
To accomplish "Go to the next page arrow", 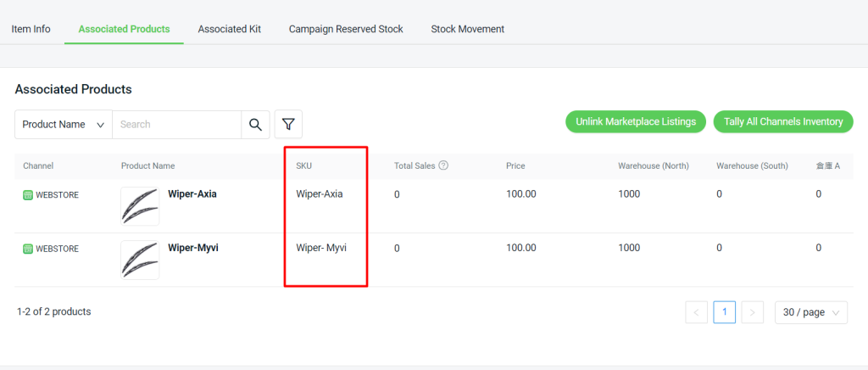I will tap(753, 312).
